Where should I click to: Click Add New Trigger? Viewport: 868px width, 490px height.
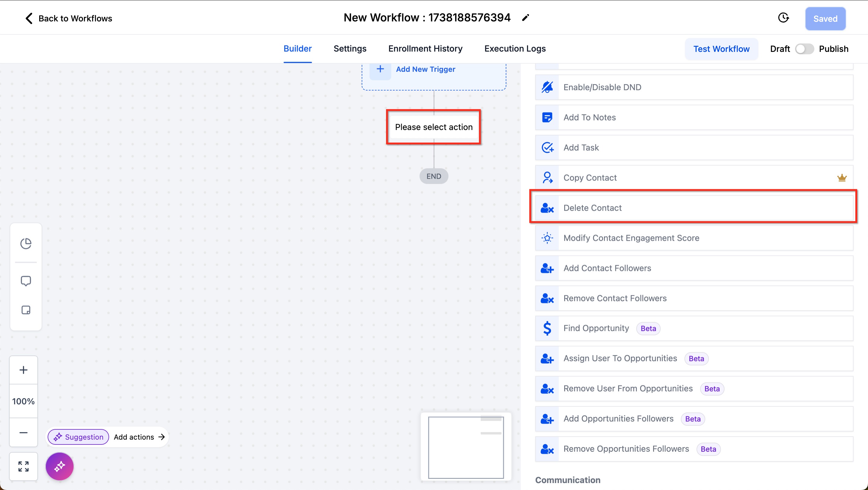(x=425, y=69)
